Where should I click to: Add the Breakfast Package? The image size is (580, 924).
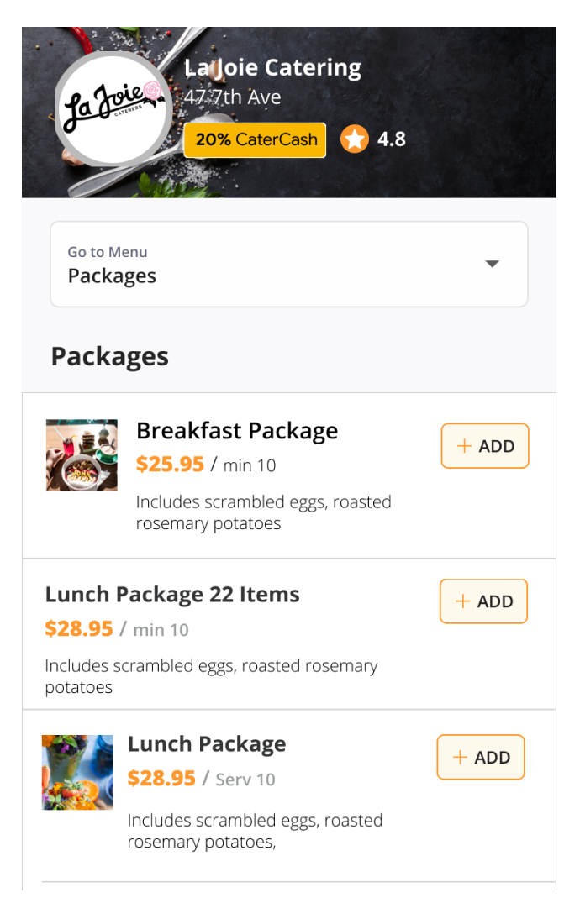[485, 446]
